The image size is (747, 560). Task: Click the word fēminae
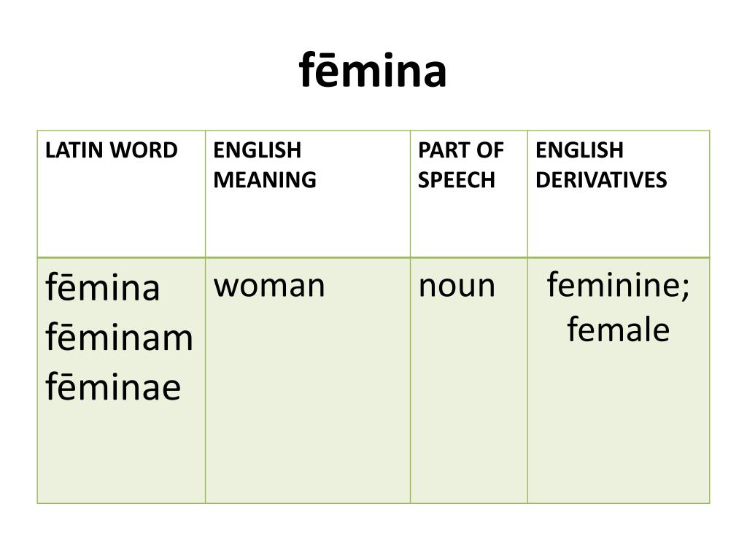click(x=113, y=386)
